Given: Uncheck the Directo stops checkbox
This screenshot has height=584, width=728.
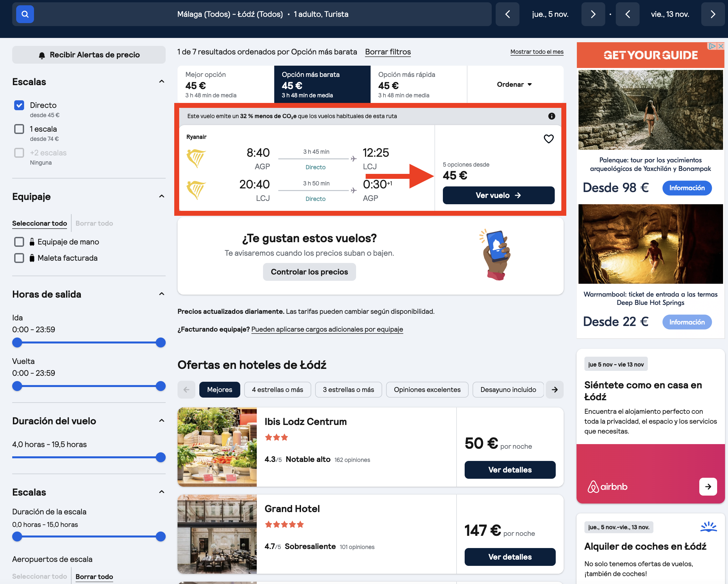Looking at the screenshot, I should [x=19, y=105].
